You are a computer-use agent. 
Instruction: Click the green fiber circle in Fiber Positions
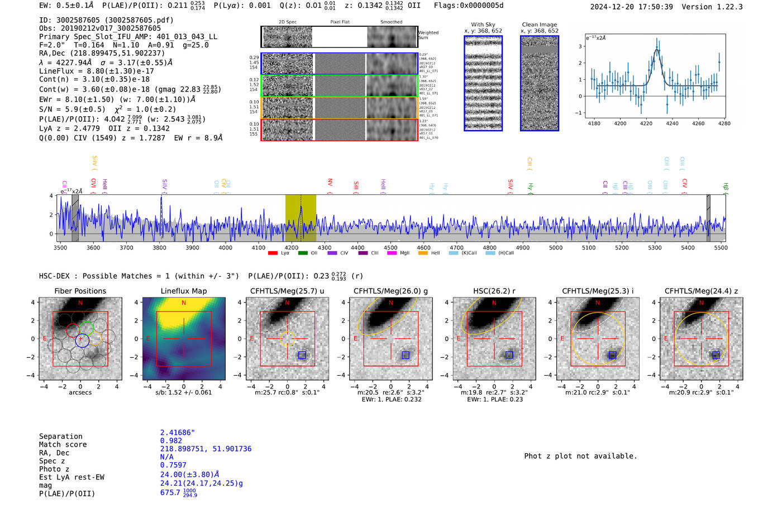coord(86,328)
